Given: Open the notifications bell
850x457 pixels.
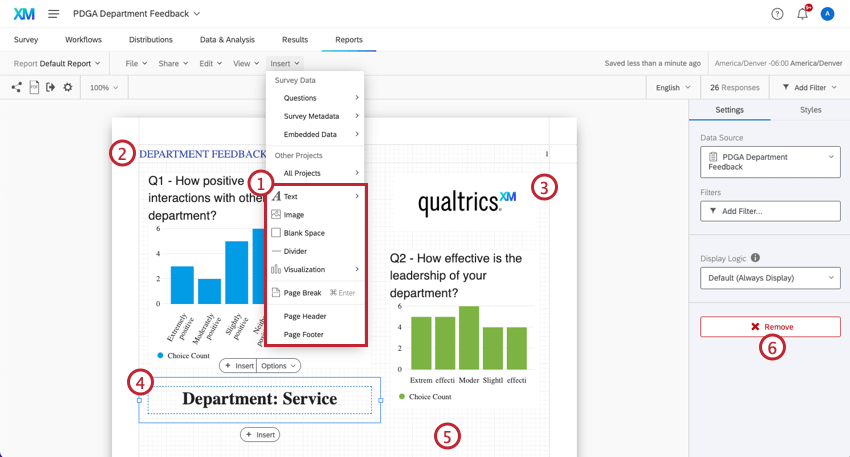Looking at the screenshot, I should [x=802, y=14].
